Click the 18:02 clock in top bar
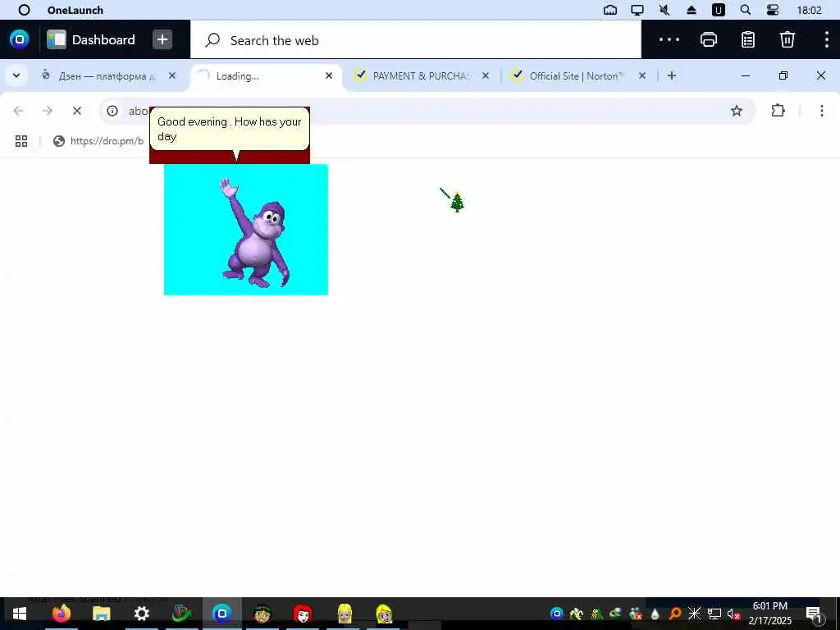 (809, 10)
